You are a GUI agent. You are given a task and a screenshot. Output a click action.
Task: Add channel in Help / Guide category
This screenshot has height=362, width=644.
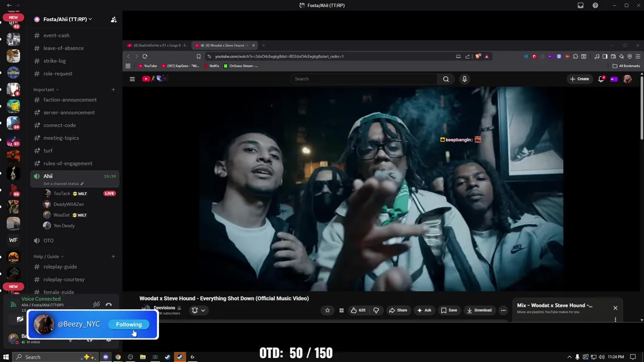tap(113, 256)
